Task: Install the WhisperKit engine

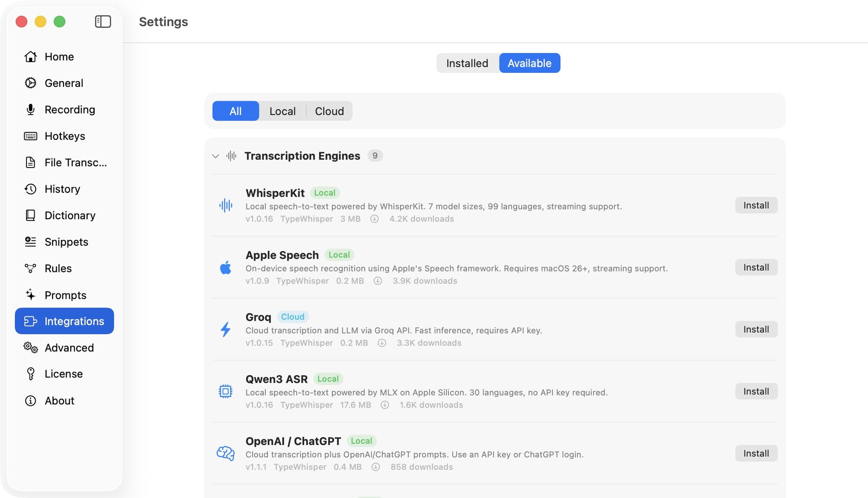Action: tap(756, 205)
